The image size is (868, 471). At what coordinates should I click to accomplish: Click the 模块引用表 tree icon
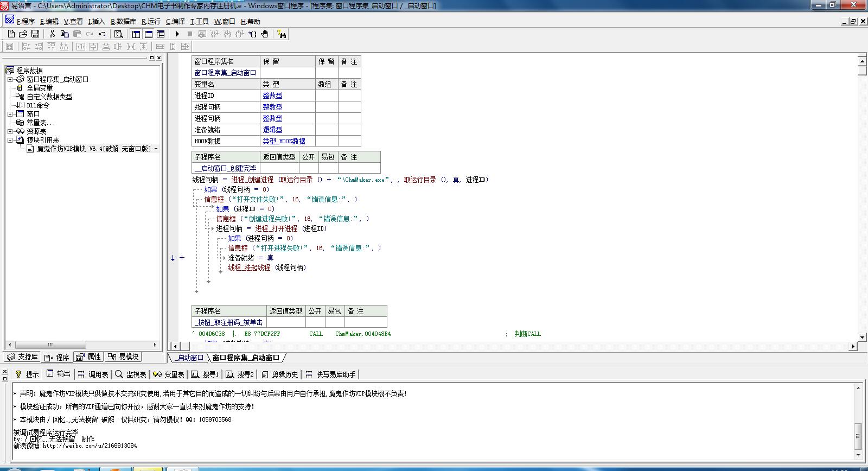(x=20, y=140)
